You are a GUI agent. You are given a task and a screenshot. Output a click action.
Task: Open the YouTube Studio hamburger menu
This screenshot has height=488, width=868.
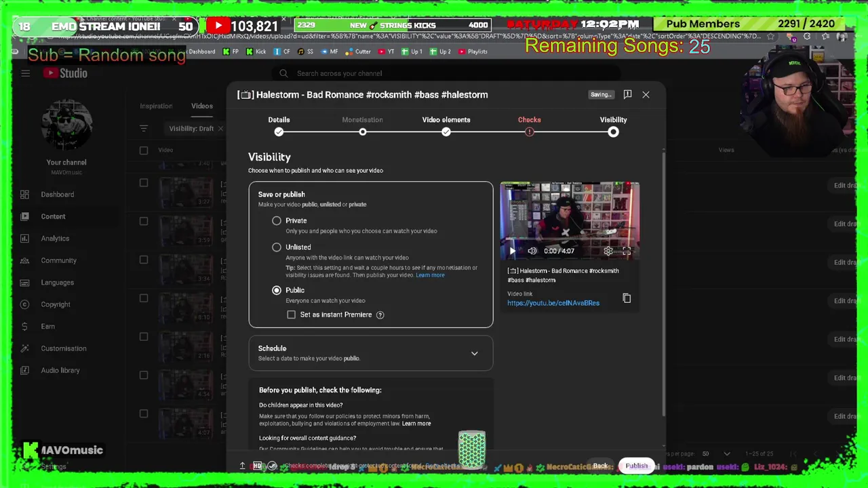tap(25, 73)
